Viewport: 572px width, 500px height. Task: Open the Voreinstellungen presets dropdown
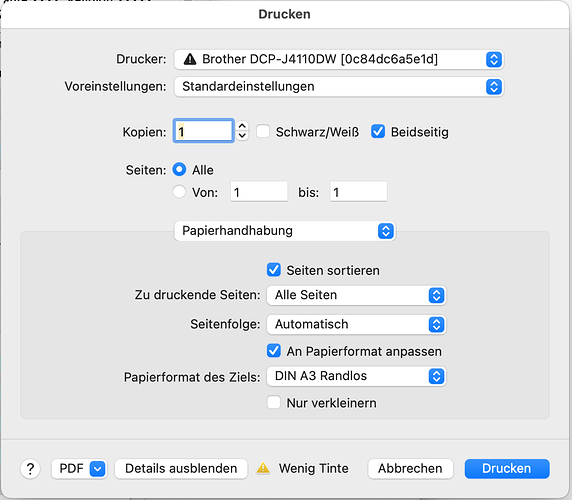339,87
